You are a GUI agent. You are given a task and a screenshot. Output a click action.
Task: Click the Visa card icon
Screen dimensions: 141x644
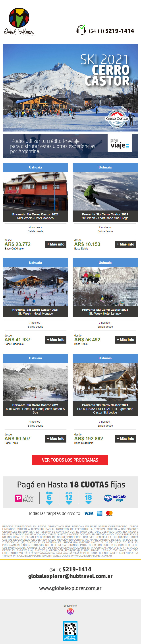point(89,513)
